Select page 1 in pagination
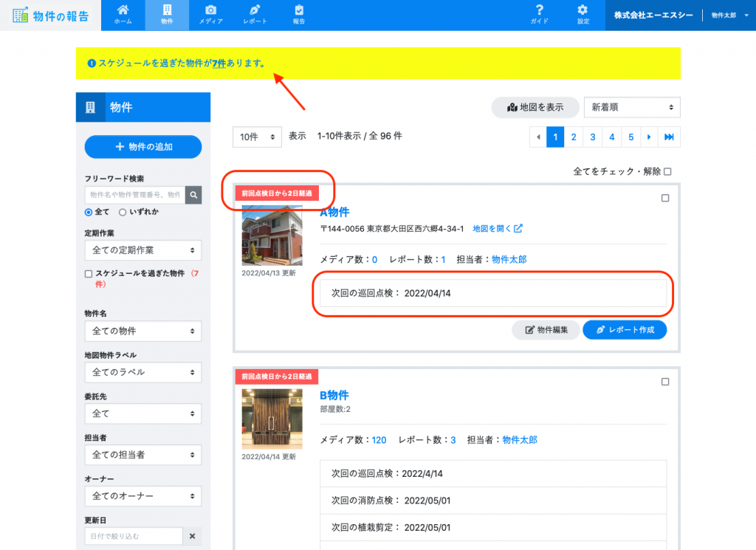This screenshot has width=756, height=550. (x=555, y=137)
